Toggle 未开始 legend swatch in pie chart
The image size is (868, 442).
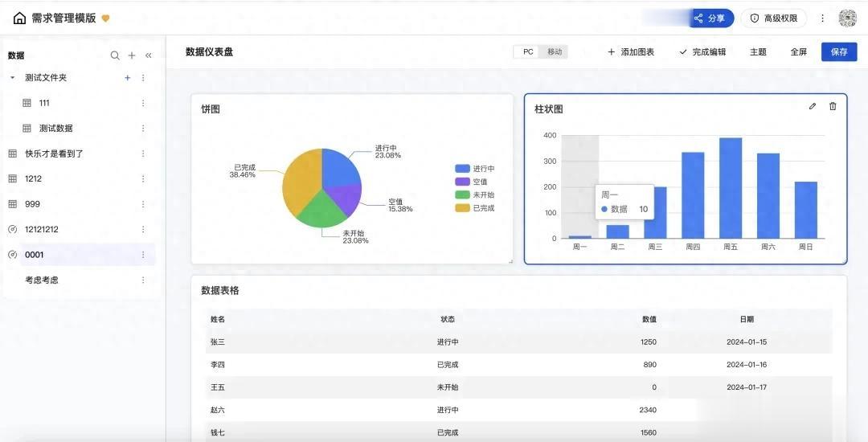462,194
